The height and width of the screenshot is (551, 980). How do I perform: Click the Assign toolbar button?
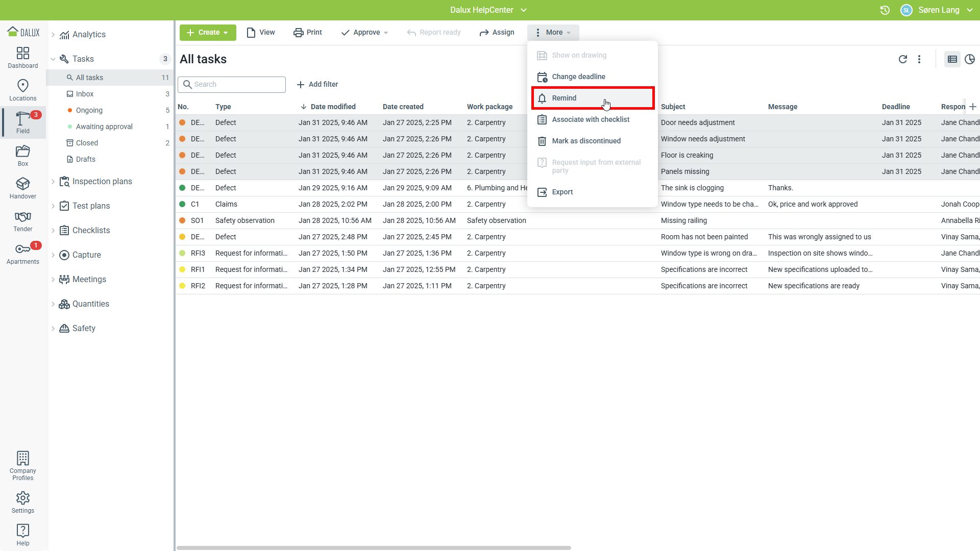point(497,33)
